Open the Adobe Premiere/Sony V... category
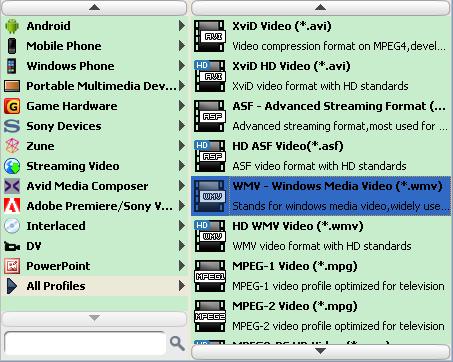Image resolution: width=453 pixels, height=362 pixels. click(95, 206)
